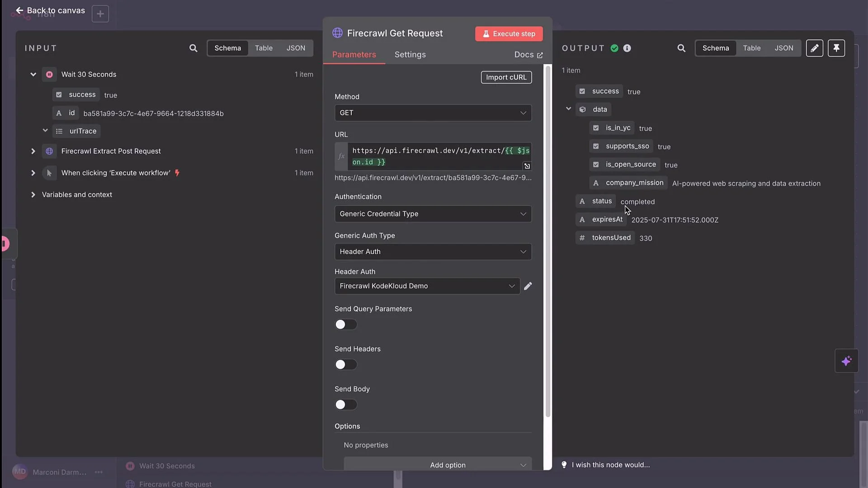Click the MD user avatar
This screenshot has height=488, width=868.
tap(20, 472)
